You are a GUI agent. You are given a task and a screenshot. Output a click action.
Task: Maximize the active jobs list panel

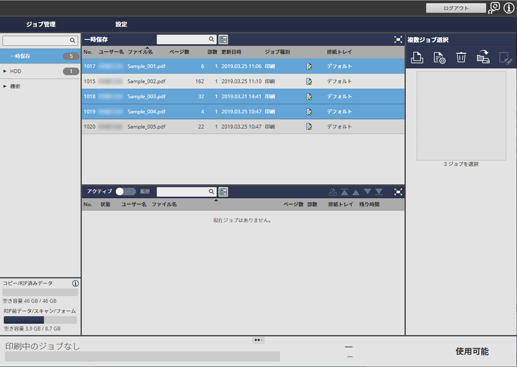coord(398,192)
